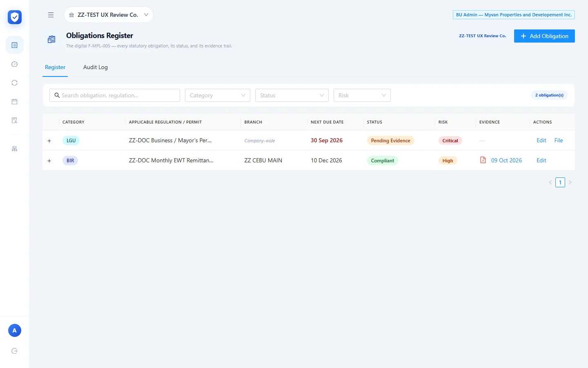Open the ZZ-TEST UX Review Co. company switcher
The image size is (588, 368).
click(x=109, y=15)
